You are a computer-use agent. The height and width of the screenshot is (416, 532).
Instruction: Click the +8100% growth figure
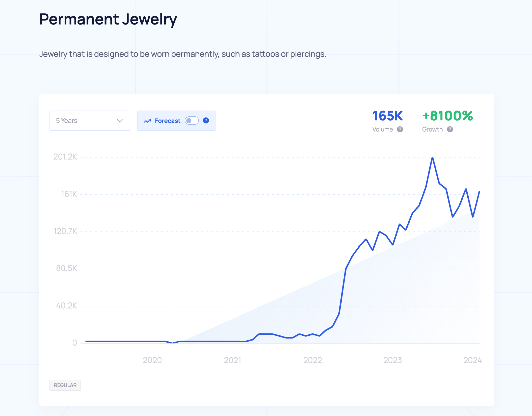point(447,116)
